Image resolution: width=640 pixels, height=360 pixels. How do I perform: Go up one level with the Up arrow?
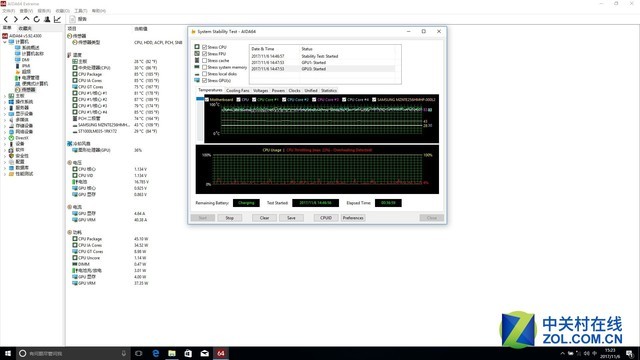(x=26, y=19)
